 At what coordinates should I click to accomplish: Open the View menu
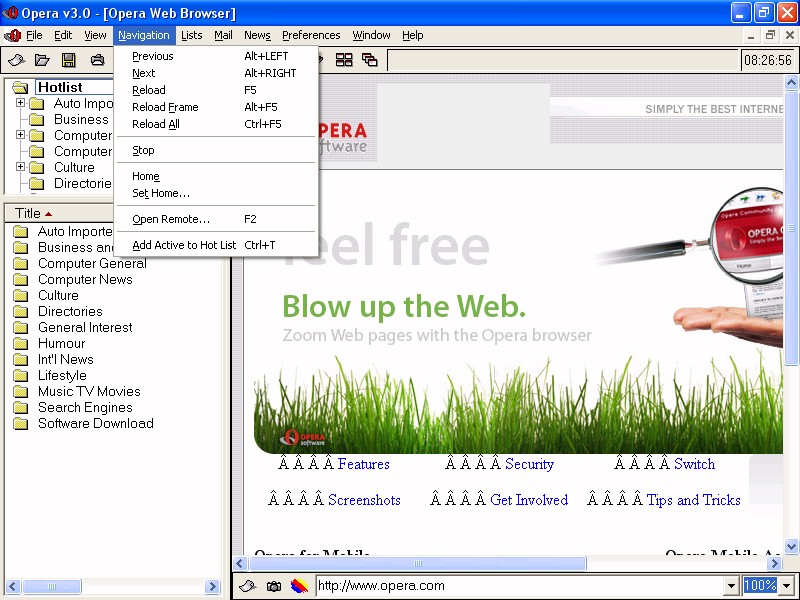pos(95,35)
